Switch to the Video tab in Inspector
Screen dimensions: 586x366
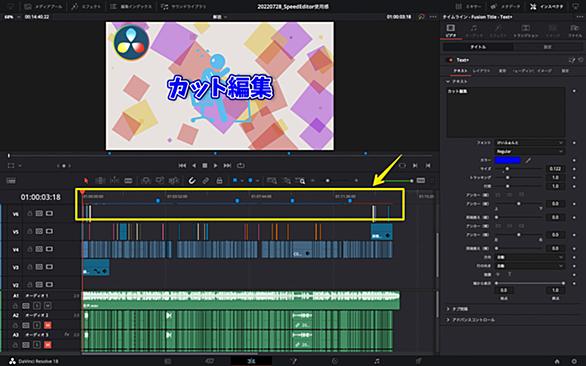click(451, 31)
